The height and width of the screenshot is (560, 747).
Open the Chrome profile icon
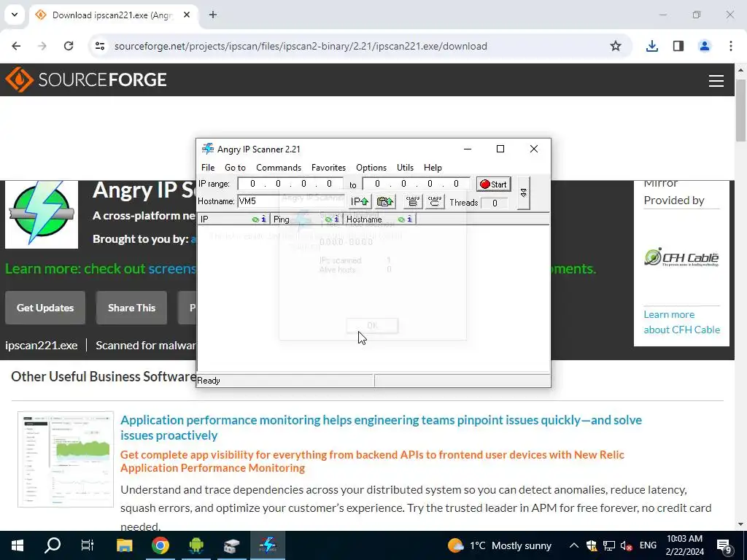[x=705, y=46]
